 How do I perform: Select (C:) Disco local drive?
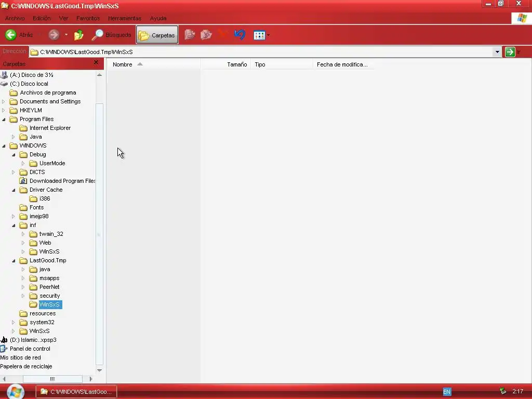29,84
